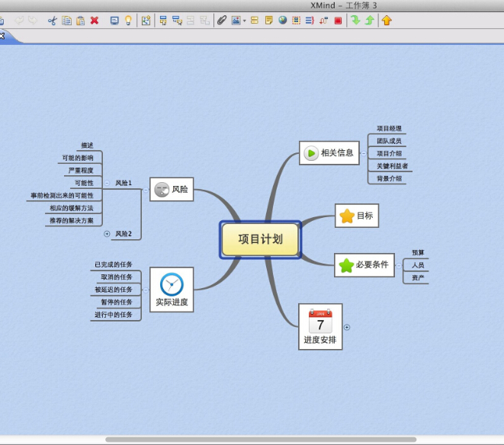
Task: Select subtopic 取消的任务
Action: pos(117,277)
